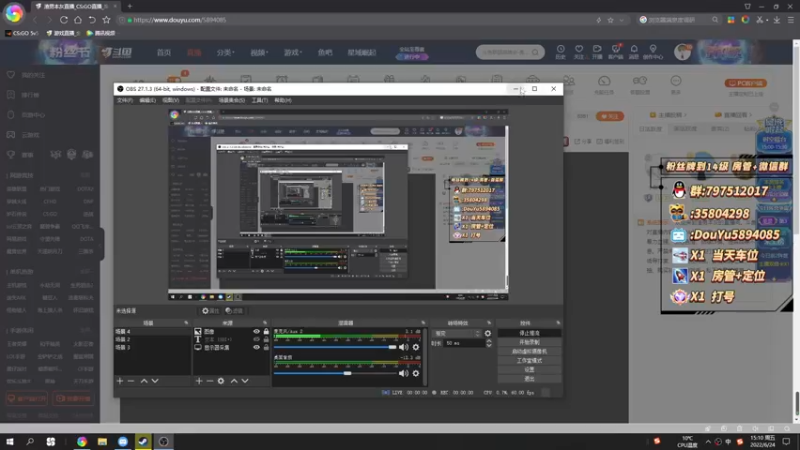800x450 pixels.
Task: Open OBS 场景集合(S) menu
Action: [232, 101]
